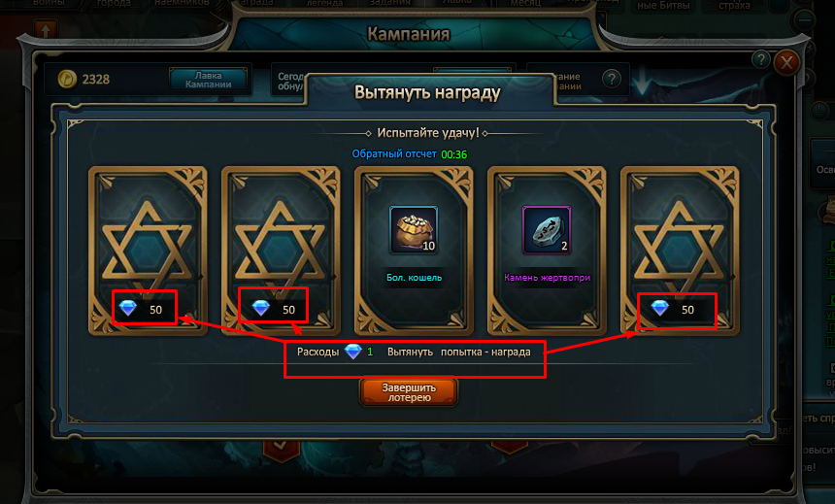
Task: Click the Камень жертвопри item label
Action: point(547,277)
